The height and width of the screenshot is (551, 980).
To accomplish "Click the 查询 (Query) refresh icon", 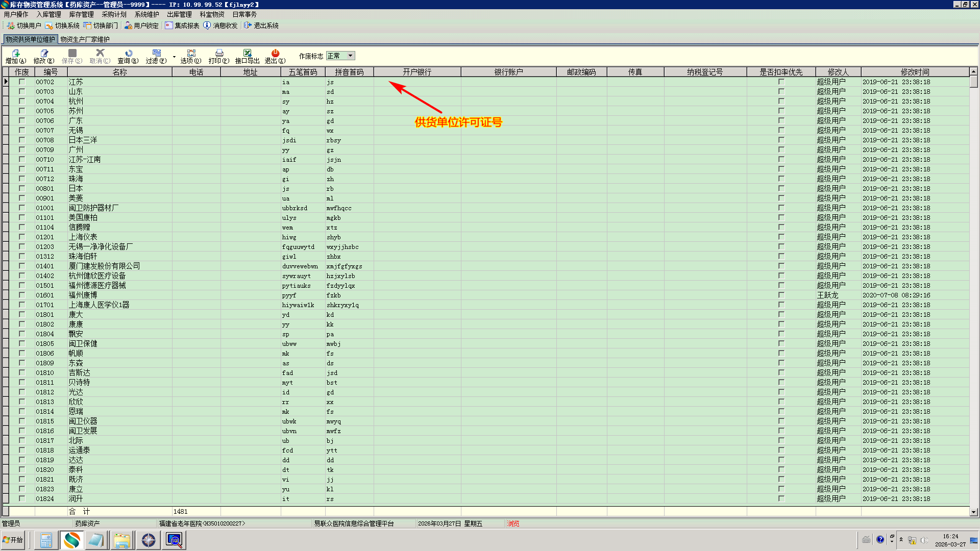I will click(128, 54).
